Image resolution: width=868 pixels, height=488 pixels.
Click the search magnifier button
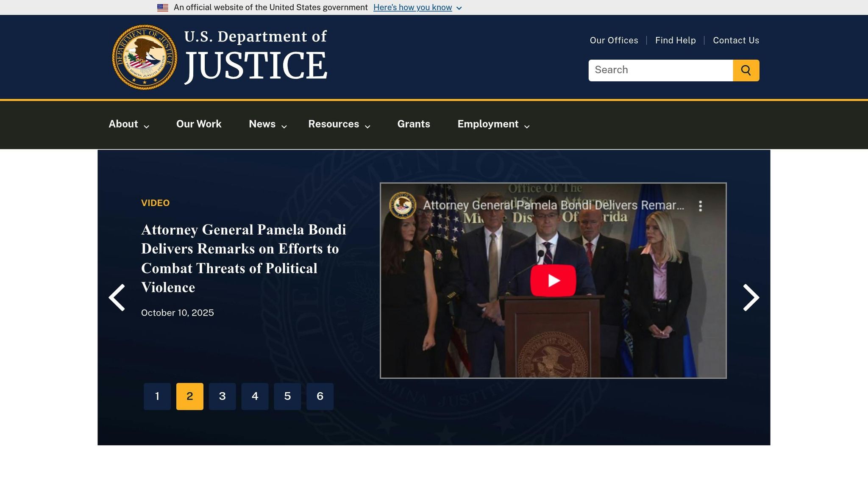[746, 70]
